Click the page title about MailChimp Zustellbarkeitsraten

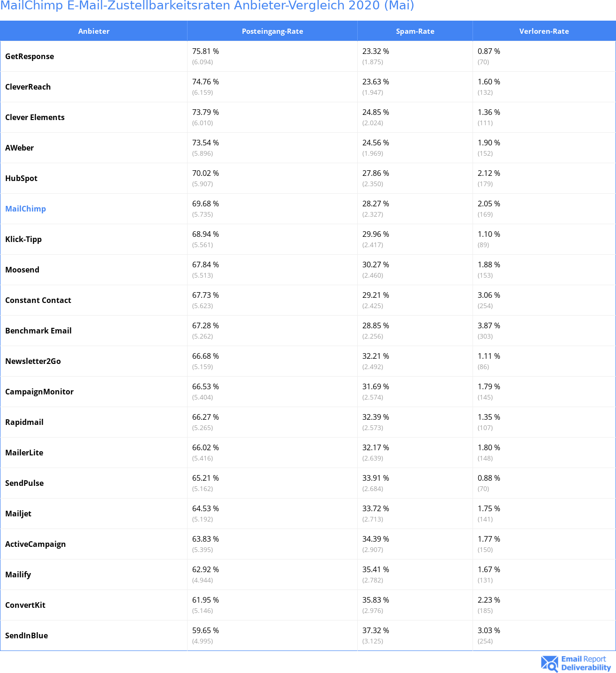pos(207,6)
